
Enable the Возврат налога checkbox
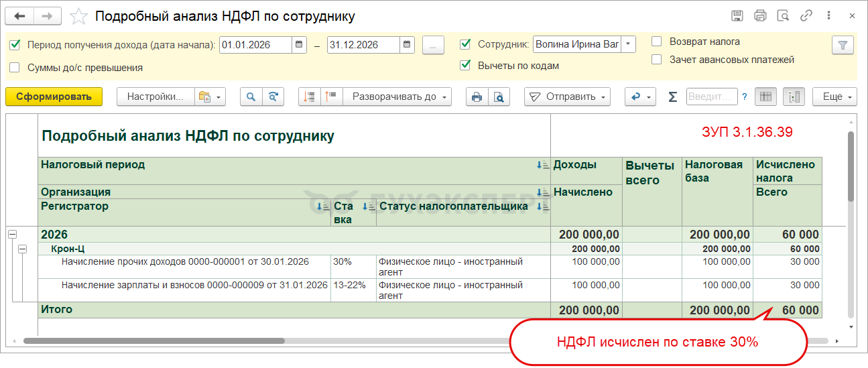pyautogui.click(x=657, y=42)
